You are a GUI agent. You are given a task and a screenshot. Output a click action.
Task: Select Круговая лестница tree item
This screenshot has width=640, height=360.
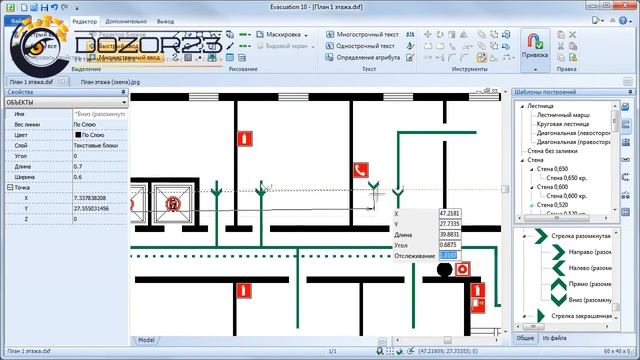pyautogui.click(x=562, y=124)
